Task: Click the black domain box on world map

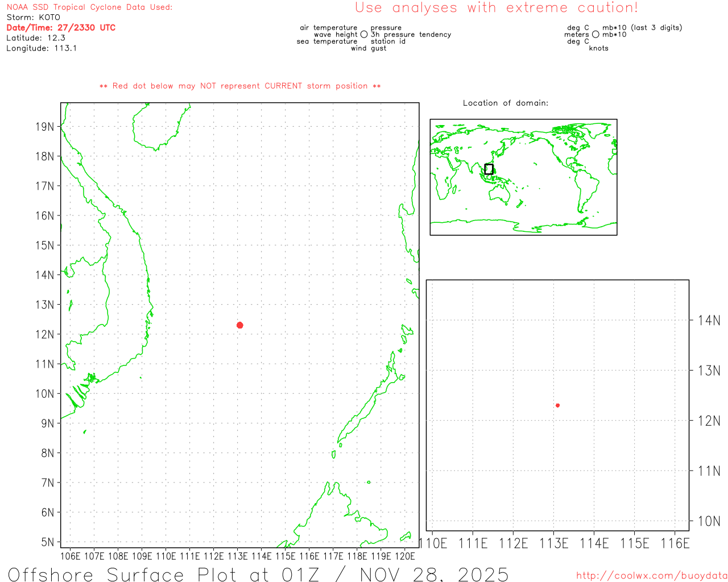Action: tap(489, 169)
